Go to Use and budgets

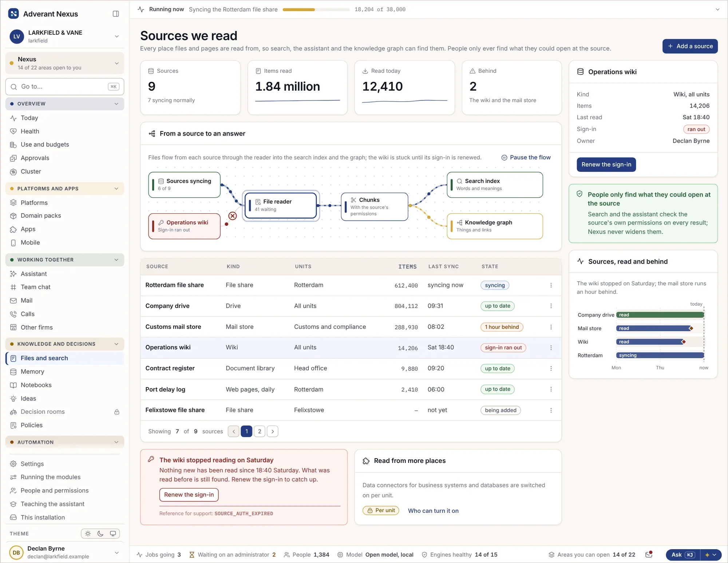pos(65,144)
